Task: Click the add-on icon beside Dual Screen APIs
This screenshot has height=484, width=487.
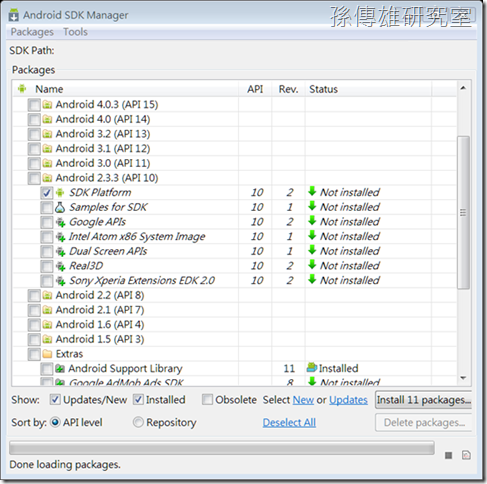Action: (x=60, y=252)
